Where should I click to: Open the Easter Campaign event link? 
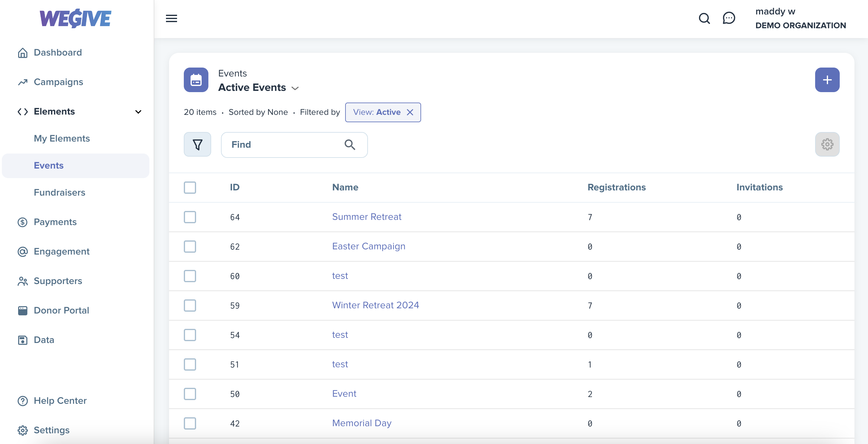coord(369,246)
